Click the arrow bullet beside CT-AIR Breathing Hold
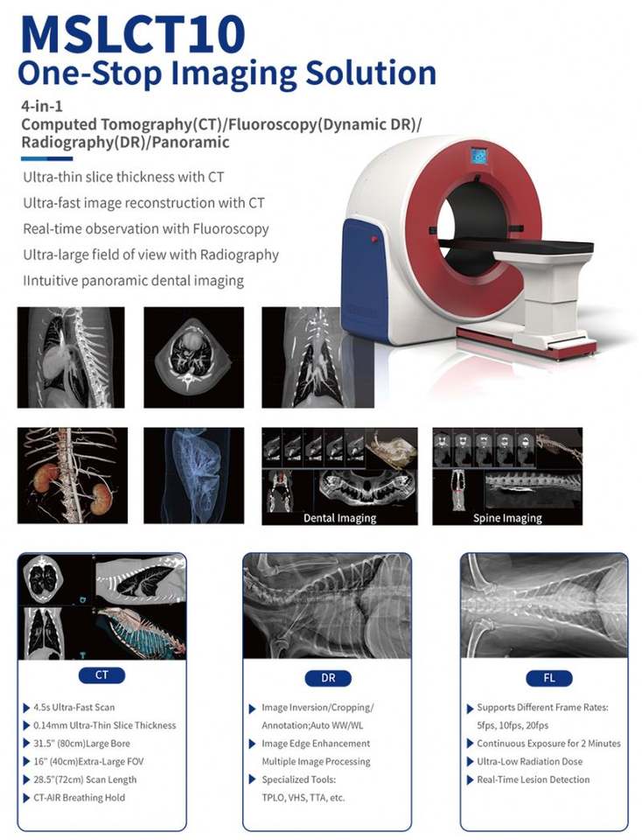The image size is (642, 840). pyautogui.click(x=26, y=798)
